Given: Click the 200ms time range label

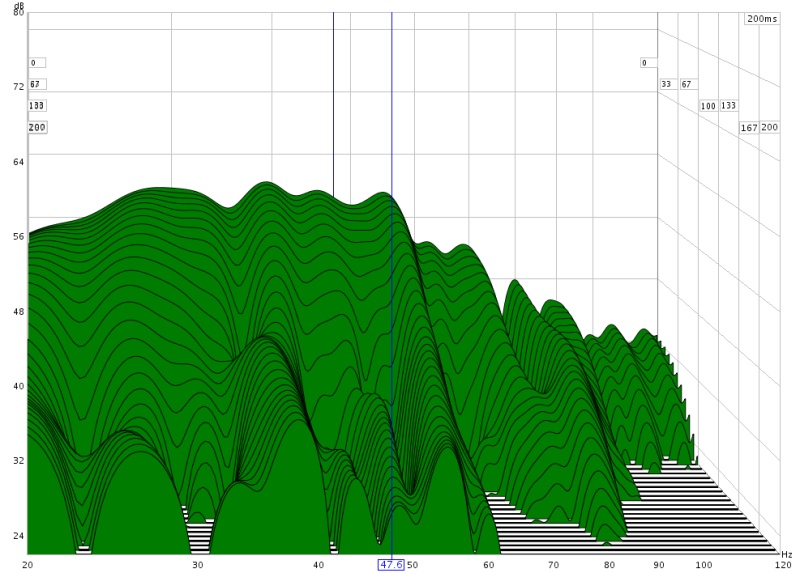Looking at the screenshot, I should tap(761, 19).
